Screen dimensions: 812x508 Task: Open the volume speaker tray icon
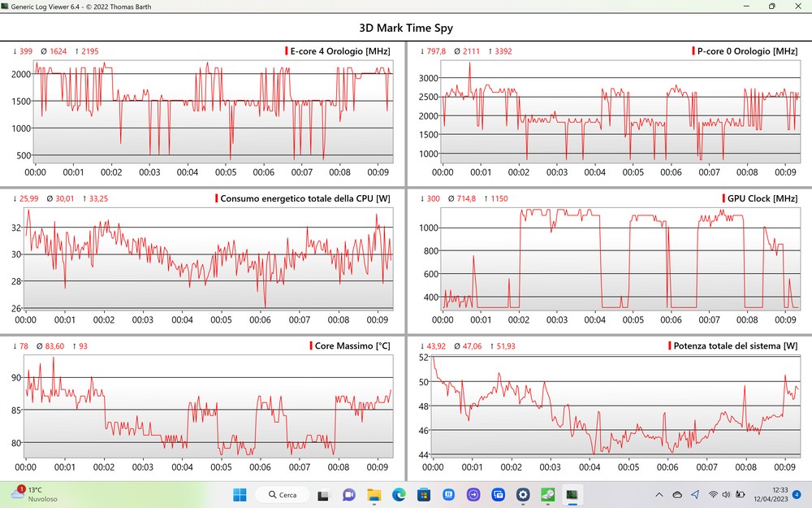(726, 494)
